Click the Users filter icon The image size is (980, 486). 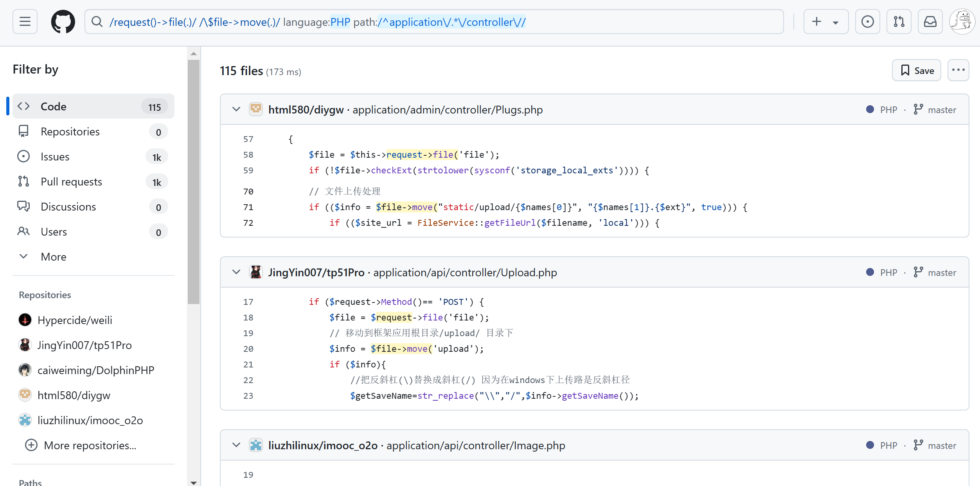pos(23,231)
